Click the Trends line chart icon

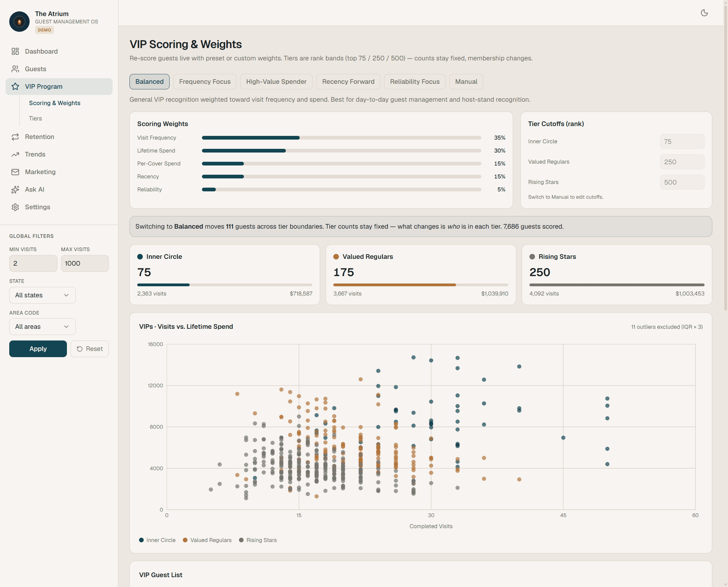15,154
